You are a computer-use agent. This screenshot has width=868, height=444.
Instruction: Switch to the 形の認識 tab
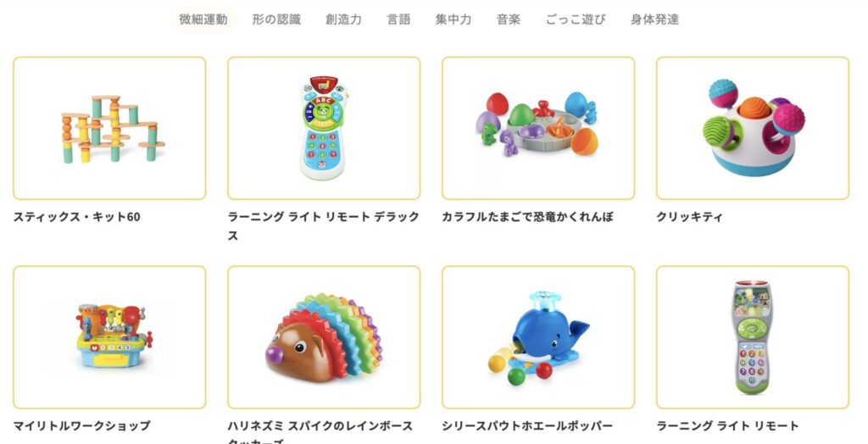point(276,19)
